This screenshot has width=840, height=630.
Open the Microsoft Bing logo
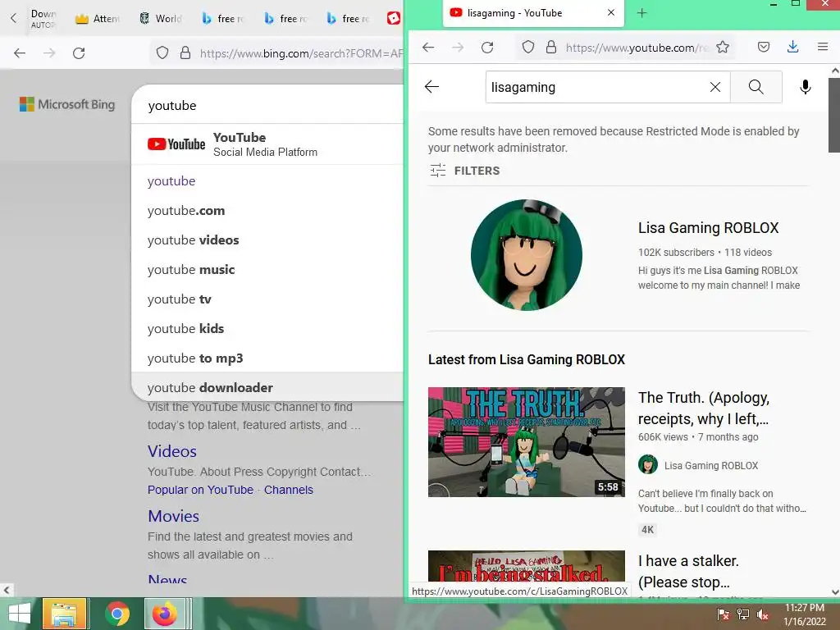(67, 104)
